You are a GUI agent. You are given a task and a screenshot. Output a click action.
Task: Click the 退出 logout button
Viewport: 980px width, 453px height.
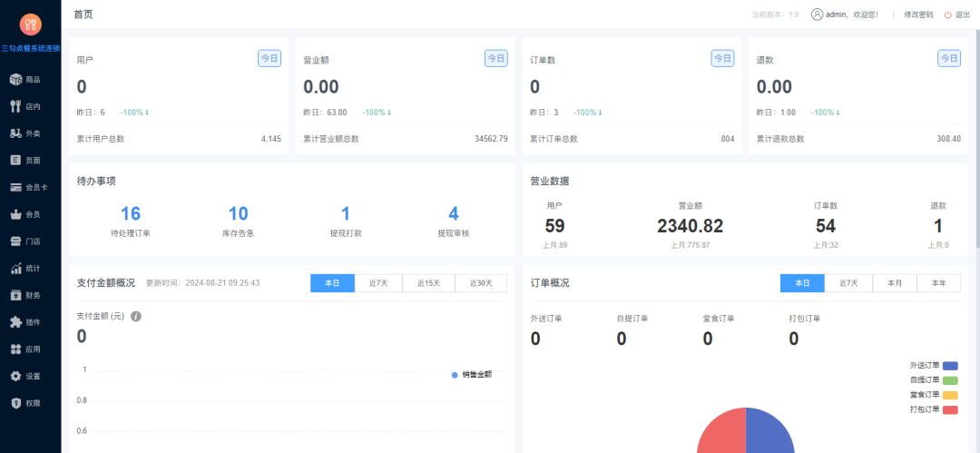point(957,15)
